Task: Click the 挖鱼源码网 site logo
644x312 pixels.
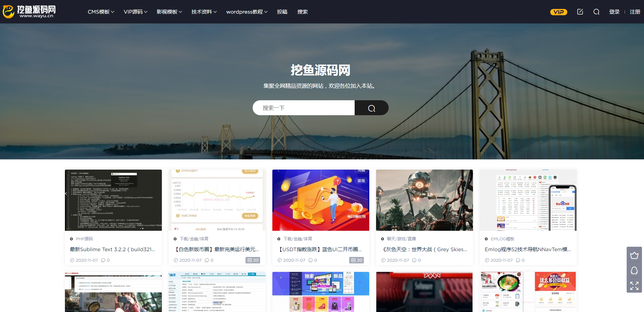Action: 29,12
